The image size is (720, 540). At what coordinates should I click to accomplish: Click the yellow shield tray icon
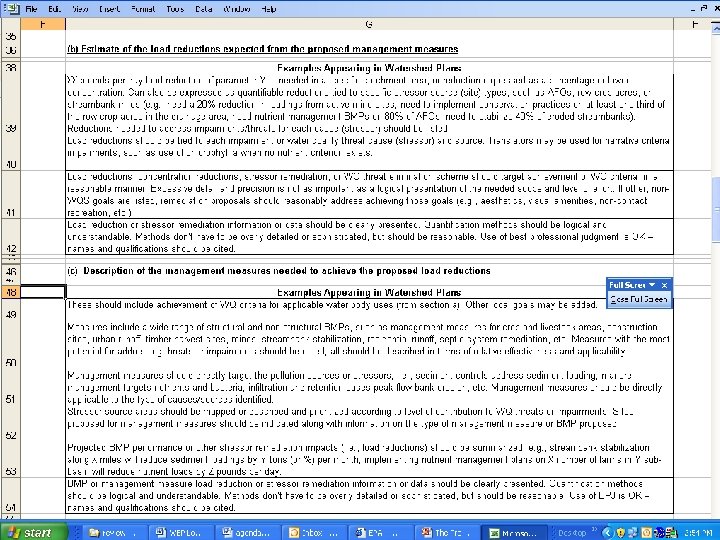coord(620,533)
